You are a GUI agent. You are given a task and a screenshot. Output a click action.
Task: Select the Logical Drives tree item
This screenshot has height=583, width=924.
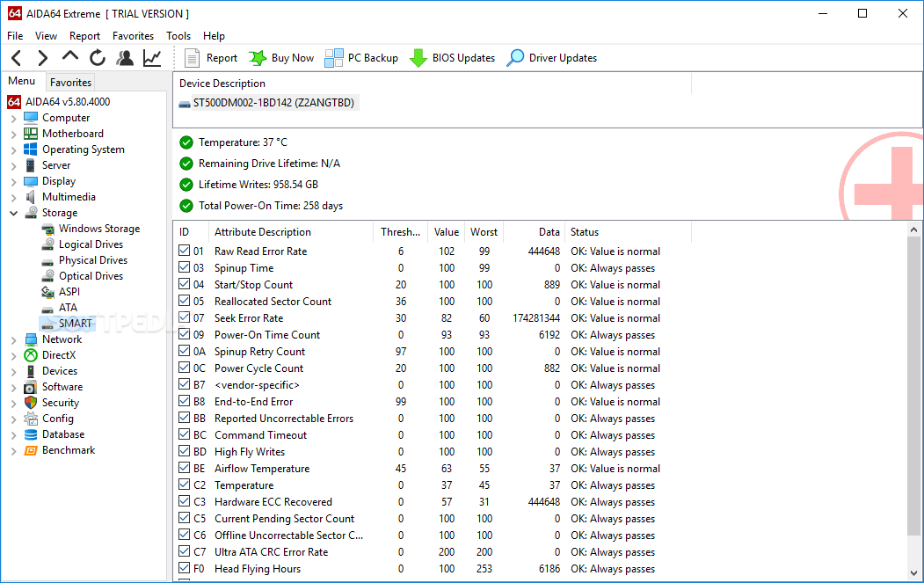click(x=91, y=244)
